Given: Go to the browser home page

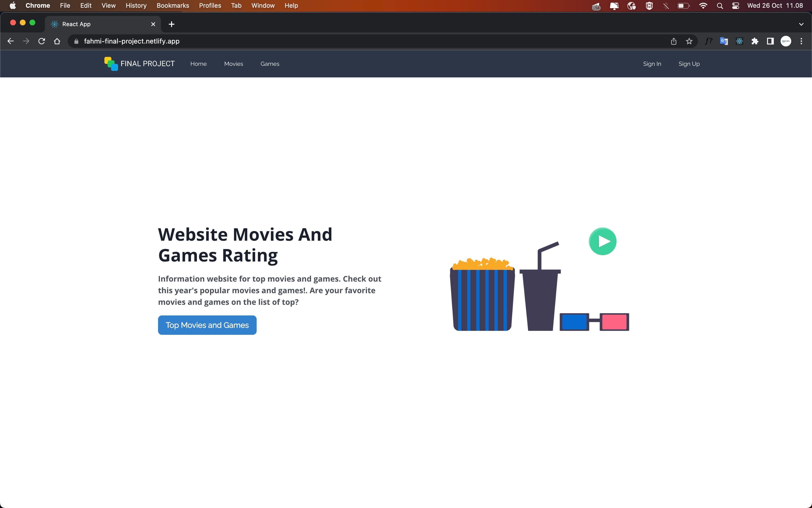Looking at the screenshot, I should pyautogui.click(x=57, y=41).
